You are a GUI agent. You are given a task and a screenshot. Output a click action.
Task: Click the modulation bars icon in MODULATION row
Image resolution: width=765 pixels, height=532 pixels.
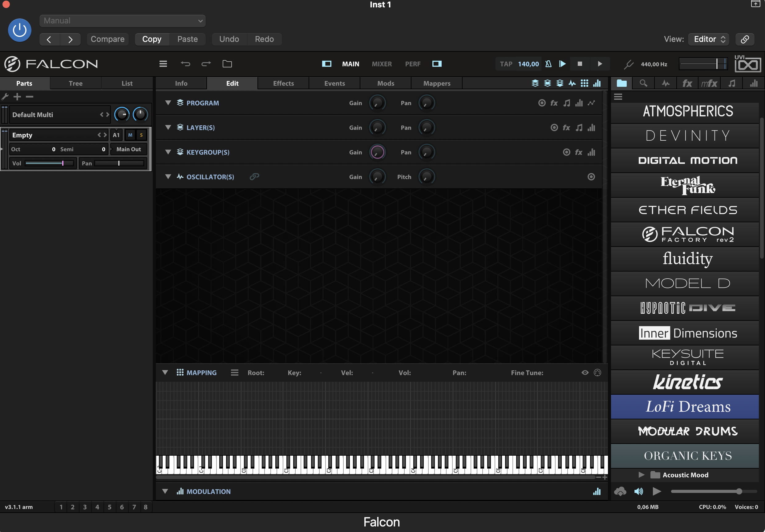point(597,491)
